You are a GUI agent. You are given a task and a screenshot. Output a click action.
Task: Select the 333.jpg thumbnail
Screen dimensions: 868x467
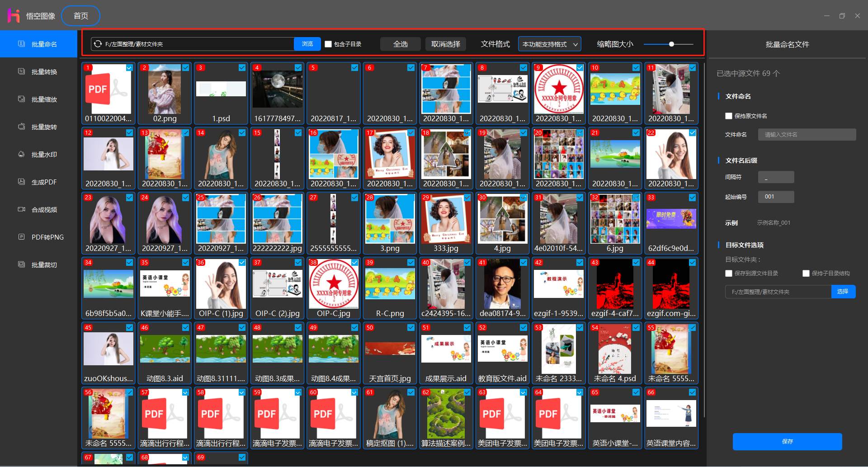tap(446, 223)
